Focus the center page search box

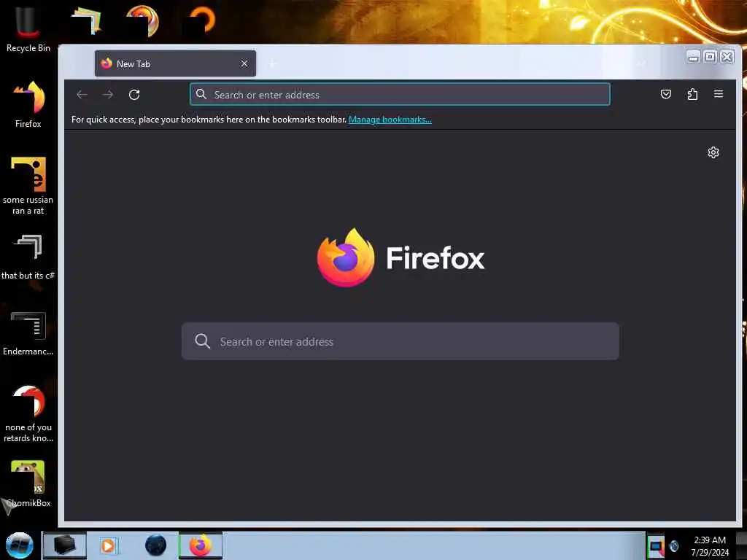[x=400, y=341]
